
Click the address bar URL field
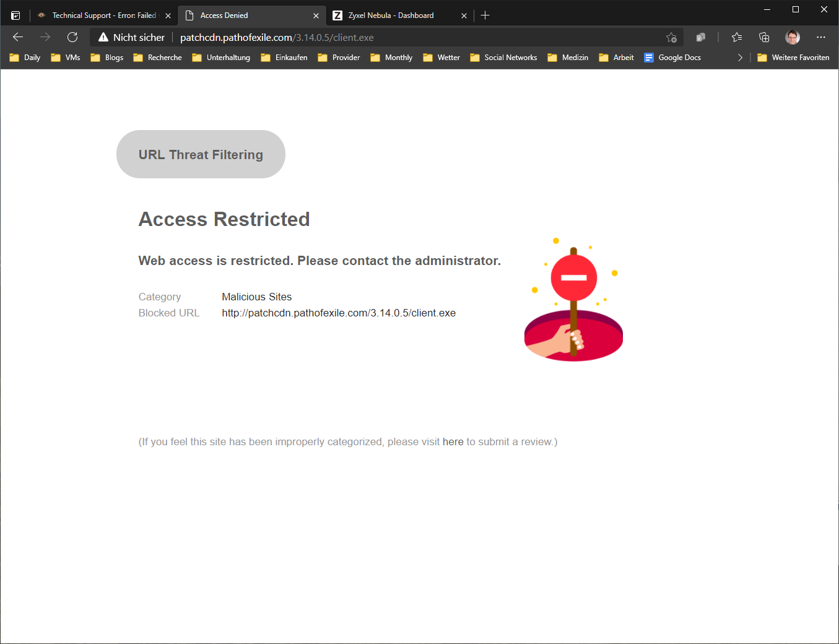[x=372, y=38]
